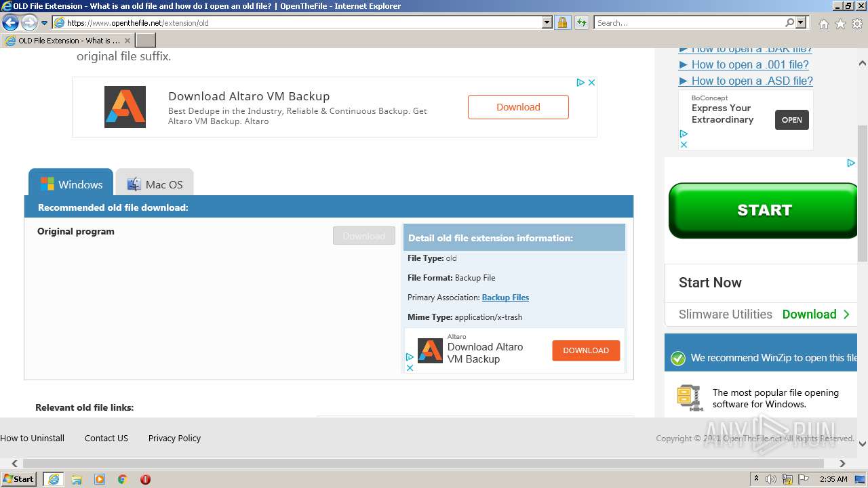Click the small Altaro logo thumbnail
Viewport: 868px width, 488px height.
[430, 351]
